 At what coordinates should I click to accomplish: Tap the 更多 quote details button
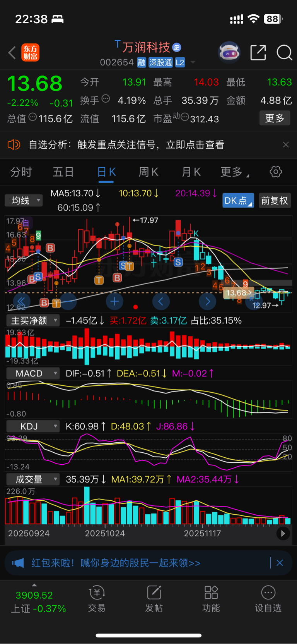click(x=275, y=118)
